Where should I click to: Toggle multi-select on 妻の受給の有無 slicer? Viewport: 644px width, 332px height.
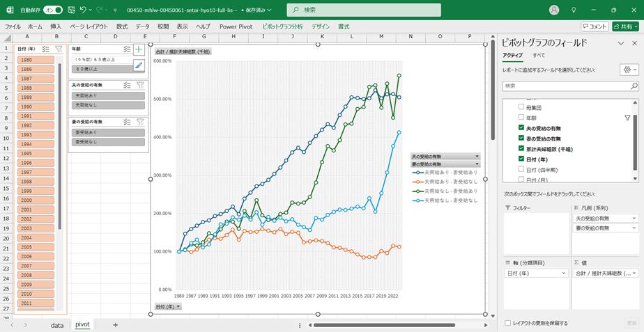(127, 122)
